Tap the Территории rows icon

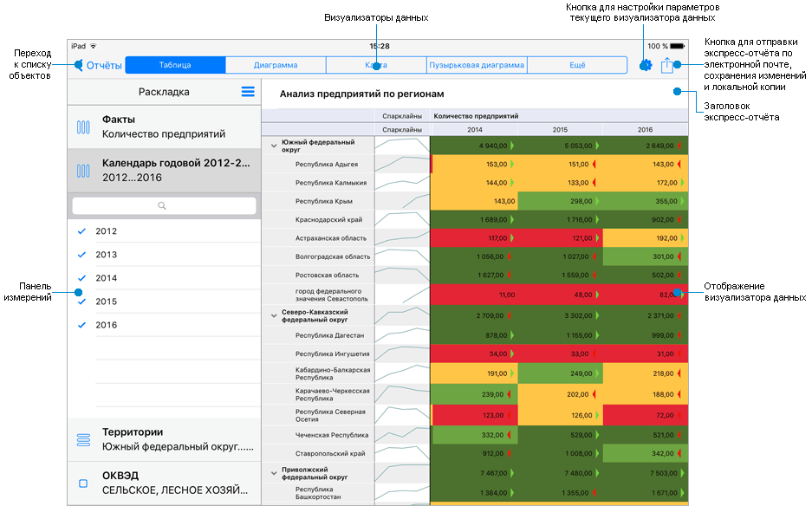[x=83, y=440]
